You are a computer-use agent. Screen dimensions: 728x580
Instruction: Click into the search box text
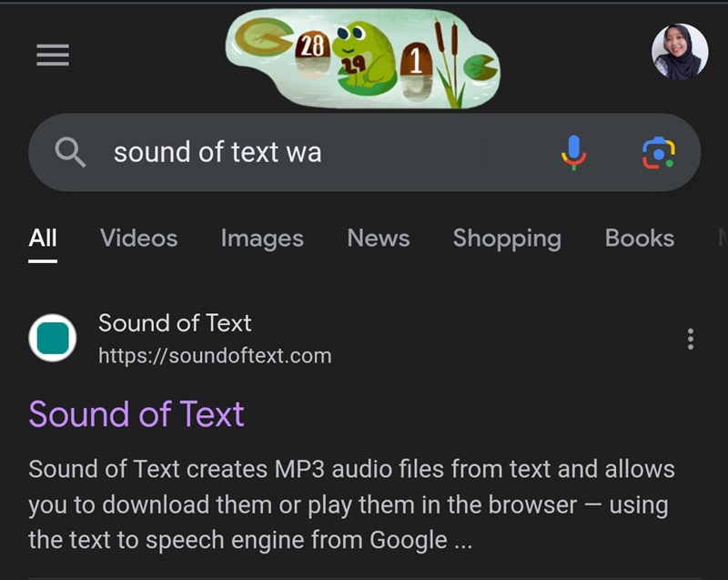(x=217, y=152)
